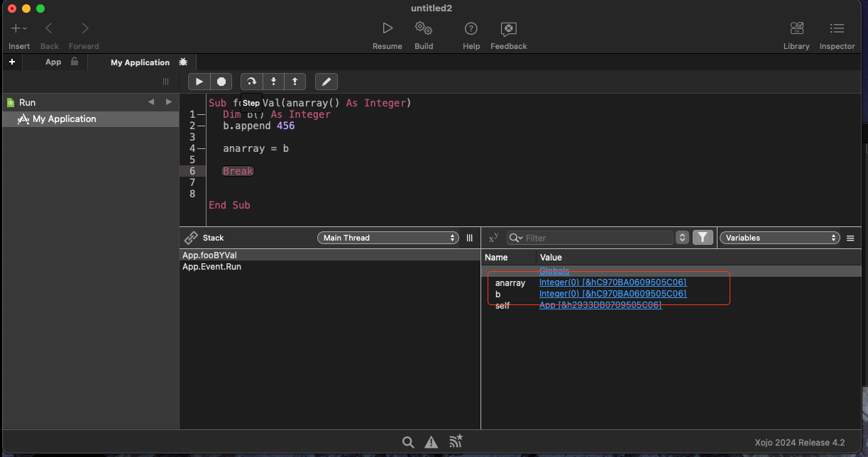The image size is (868, 457).
Task: Toggle the variables filter funnel button
Action: 703,238
